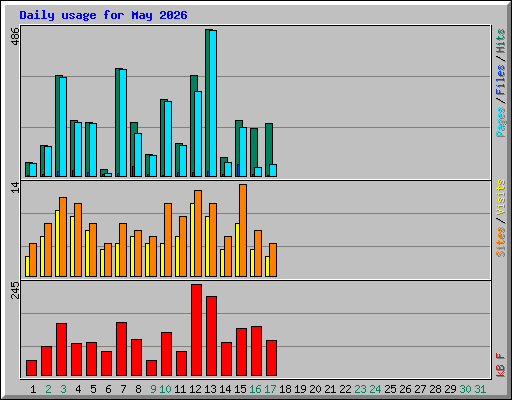
Task: Click day 21 on the x-axis
Action: [330, 389]
